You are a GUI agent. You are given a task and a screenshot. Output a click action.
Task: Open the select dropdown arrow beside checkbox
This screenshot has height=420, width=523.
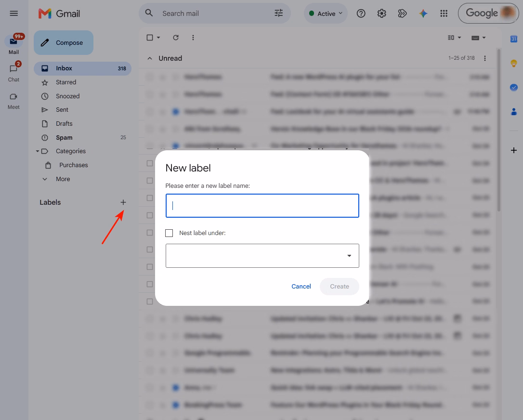tap(158, 38)
